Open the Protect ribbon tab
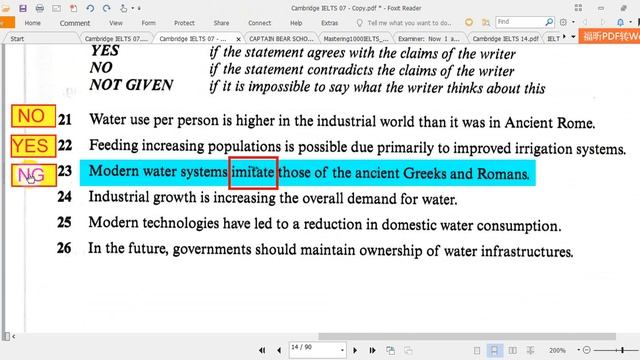Screen dimensions: 640x360 coord(184,23)
